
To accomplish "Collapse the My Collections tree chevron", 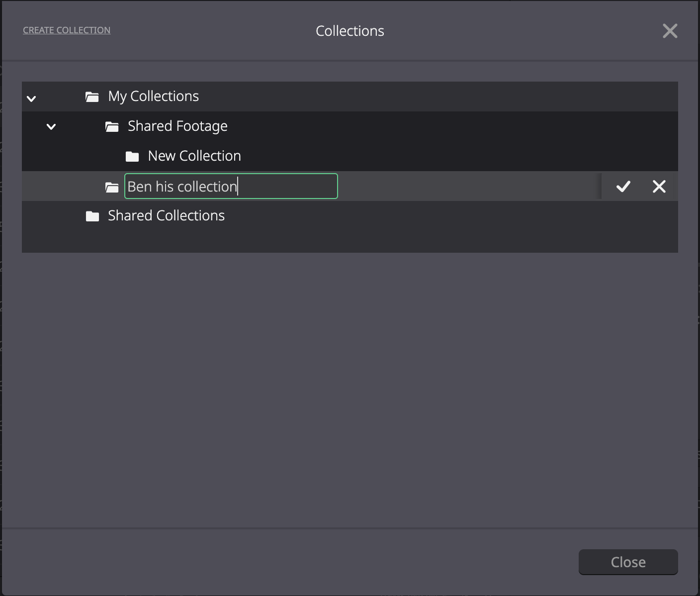I will click(31, 99).
